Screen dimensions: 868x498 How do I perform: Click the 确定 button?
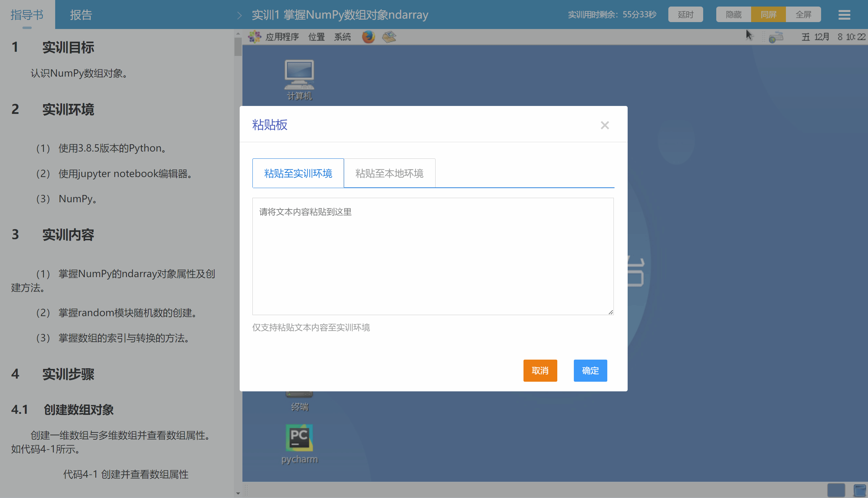pos(590,371)
